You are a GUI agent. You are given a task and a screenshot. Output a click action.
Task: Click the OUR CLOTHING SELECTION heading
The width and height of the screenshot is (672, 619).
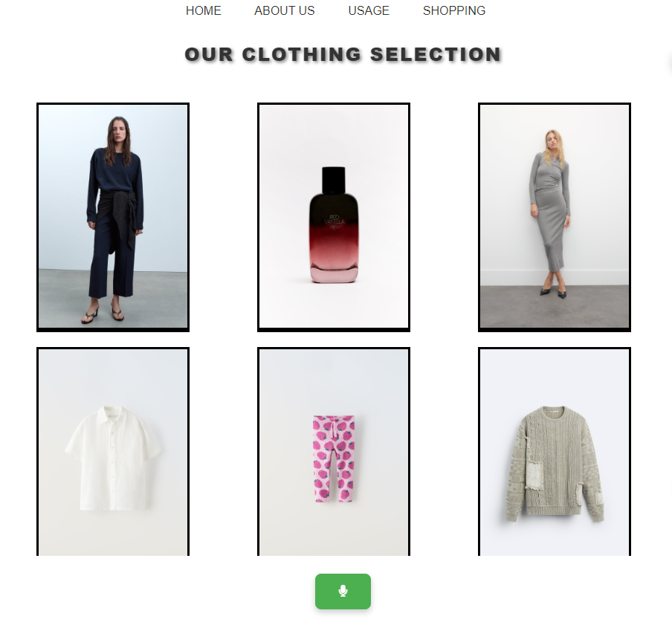(x=343, y=55)
